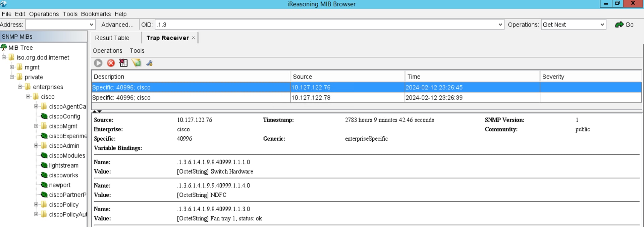The height and width of the screenshot is (227, 644).
Task: Expand the ciscoPolicyAut tree node
Action: click(x=36, y=214)
